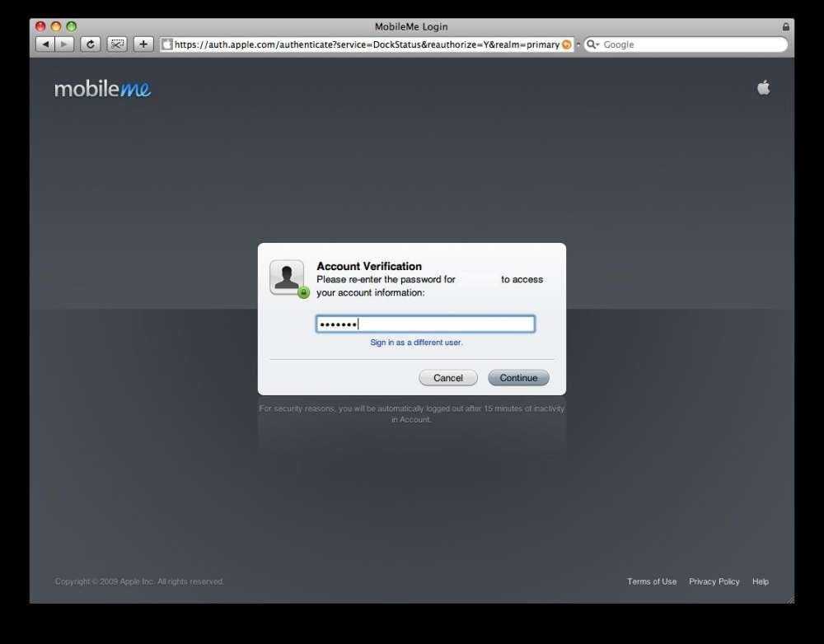
Task: Click the forward navigation arrow
Action: point(64,44)
